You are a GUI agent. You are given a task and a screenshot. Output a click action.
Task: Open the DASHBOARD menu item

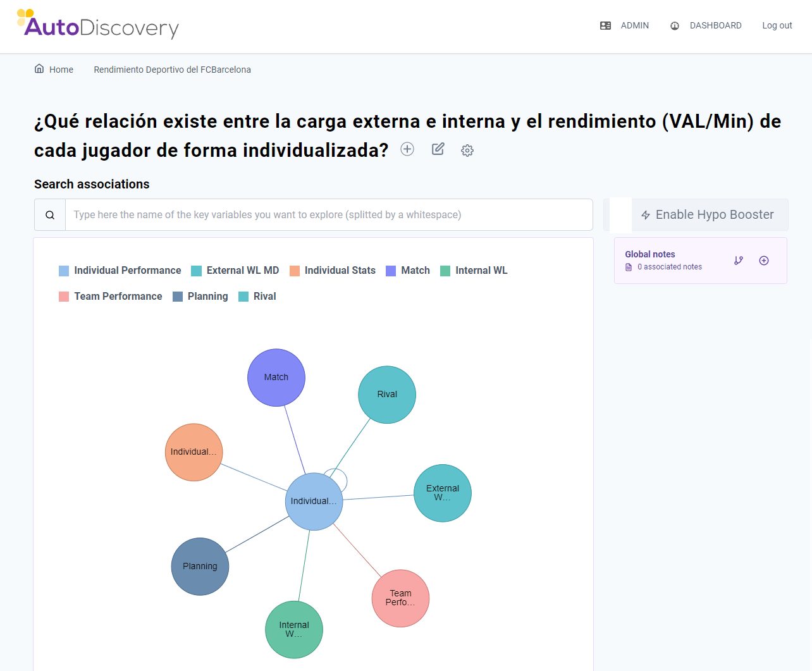706,25
